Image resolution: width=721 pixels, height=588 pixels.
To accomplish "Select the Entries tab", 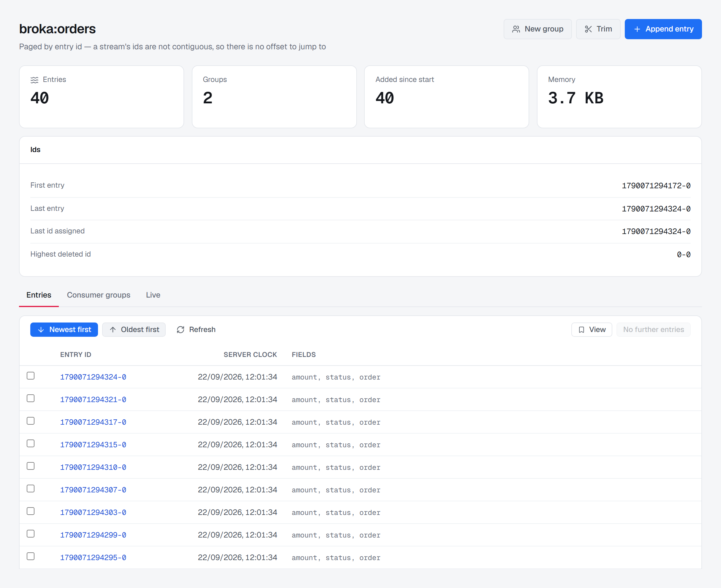I will pos(39,295).
